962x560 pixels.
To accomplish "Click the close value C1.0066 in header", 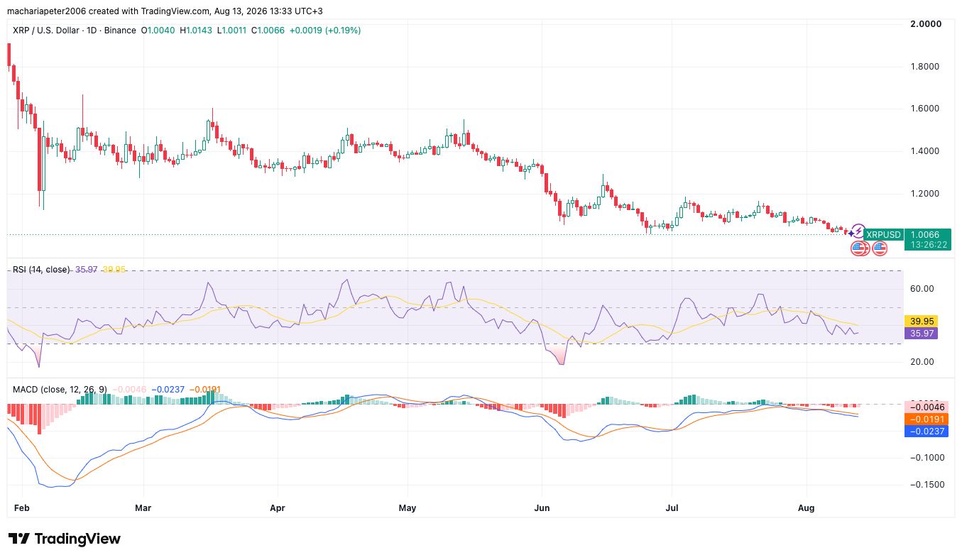I will 267,31.
